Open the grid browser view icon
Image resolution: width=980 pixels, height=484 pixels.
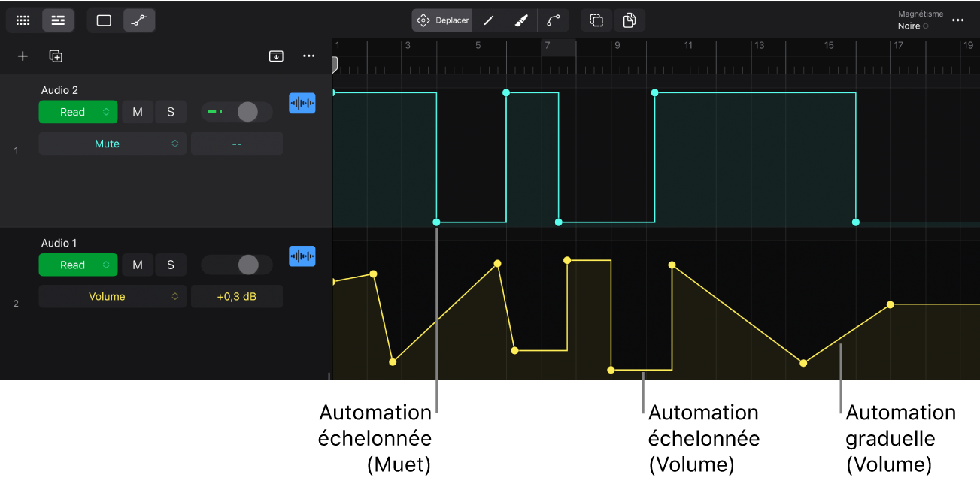pyautogui.click(x=23, y=20)
